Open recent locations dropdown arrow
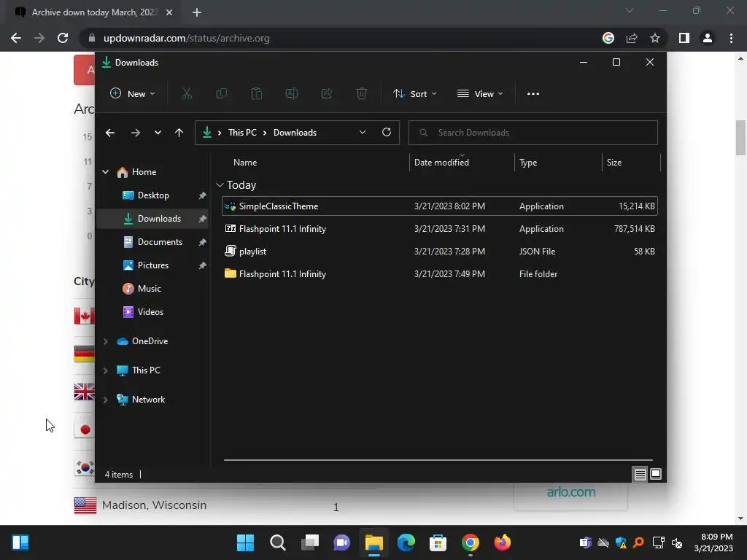This screenshot has width=747, height=560. [x=158, y=133]
